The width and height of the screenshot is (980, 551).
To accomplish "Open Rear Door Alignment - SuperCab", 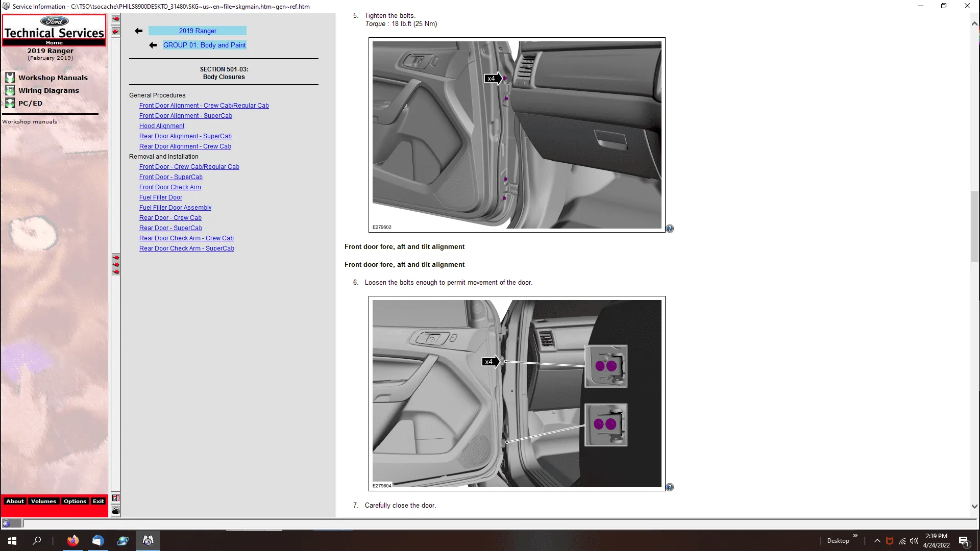I will pos(185,136).
